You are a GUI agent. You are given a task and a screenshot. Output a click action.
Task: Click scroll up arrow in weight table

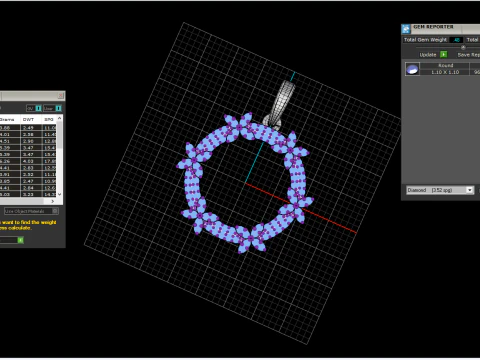(59, 118)
